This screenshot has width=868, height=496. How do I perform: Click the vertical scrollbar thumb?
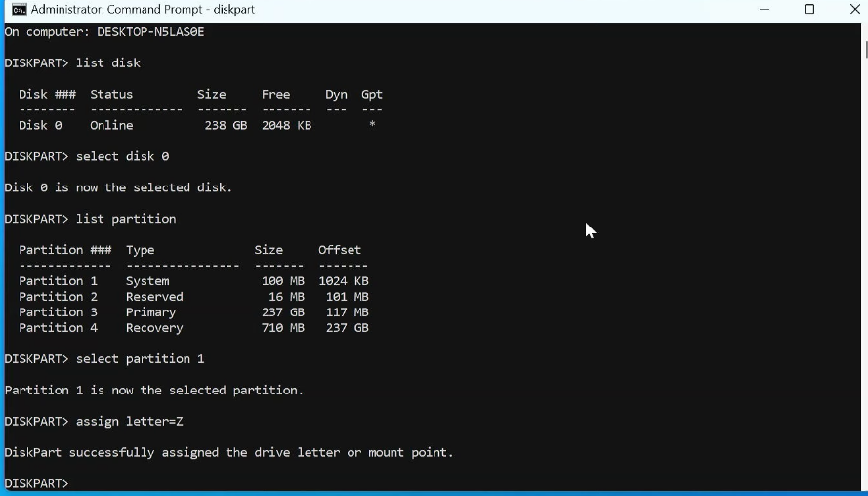(x=865, y=49)
